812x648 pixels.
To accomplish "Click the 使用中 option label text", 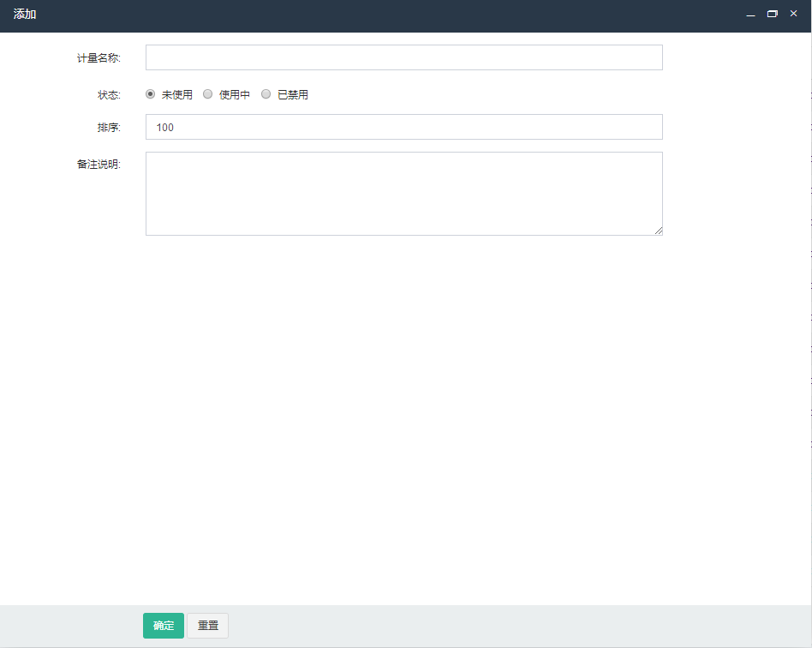I will coord(234,95).
